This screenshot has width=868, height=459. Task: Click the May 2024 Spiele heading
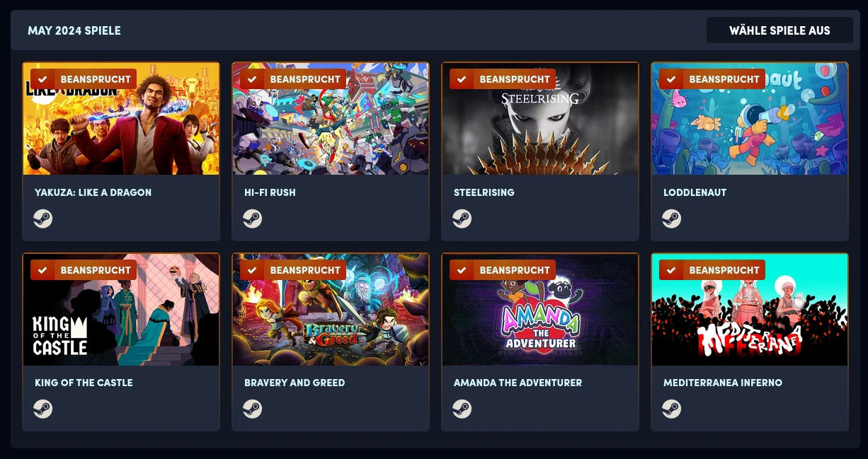tap(74, 30)
